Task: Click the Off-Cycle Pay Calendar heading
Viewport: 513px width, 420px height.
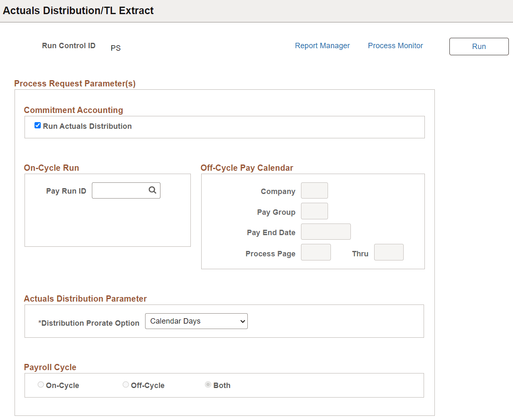Action: coord(247,168)
